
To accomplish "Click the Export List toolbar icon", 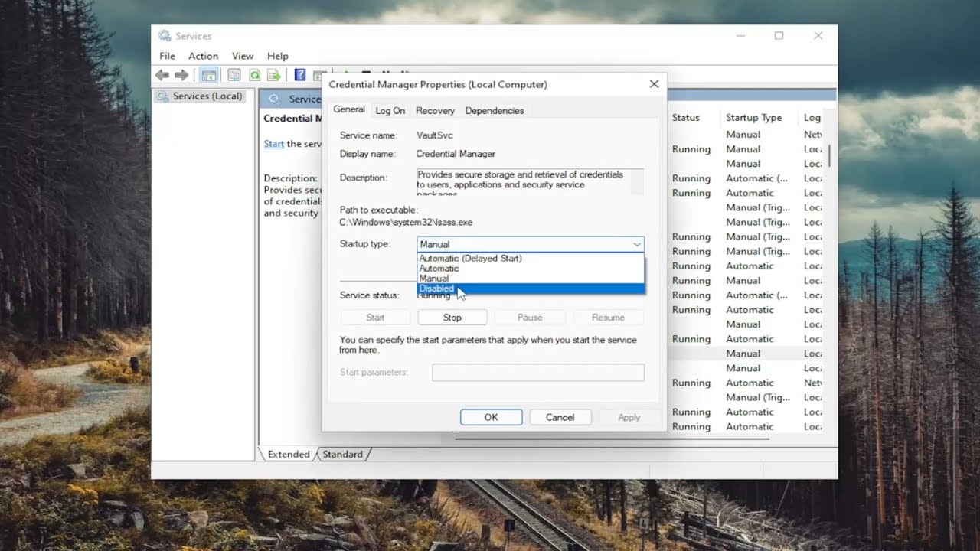I will (x=274, y=75).
